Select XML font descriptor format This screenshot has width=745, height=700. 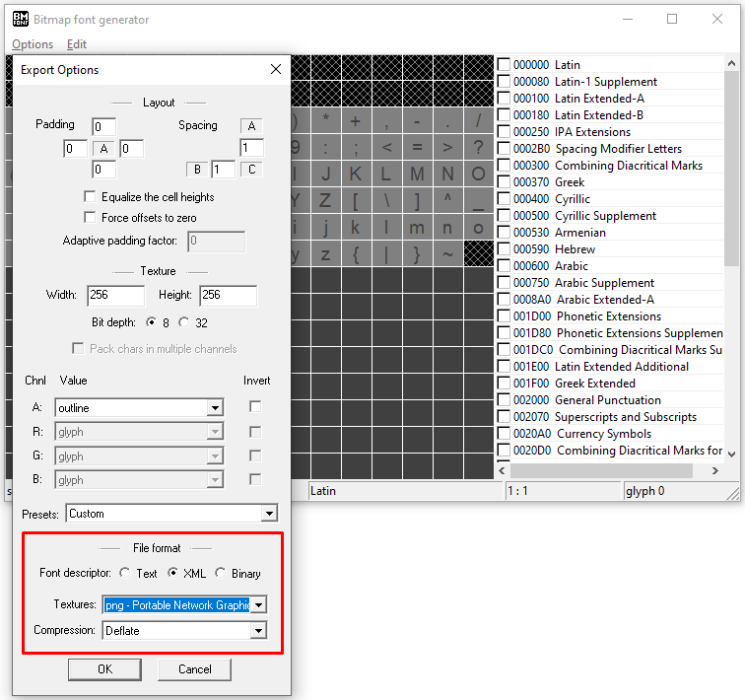(173, 573)
